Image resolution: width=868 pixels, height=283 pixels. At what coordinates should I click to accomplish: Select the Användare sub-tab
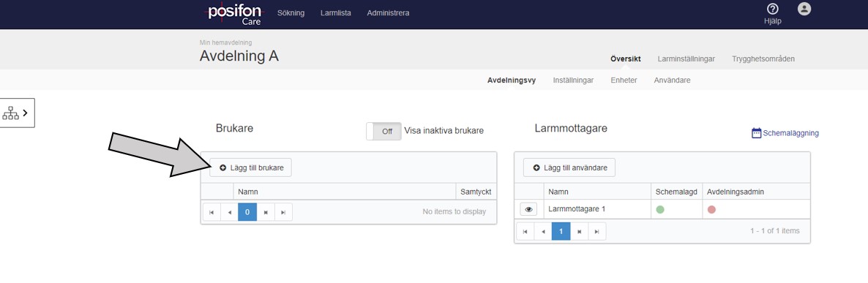pos(672,80)
